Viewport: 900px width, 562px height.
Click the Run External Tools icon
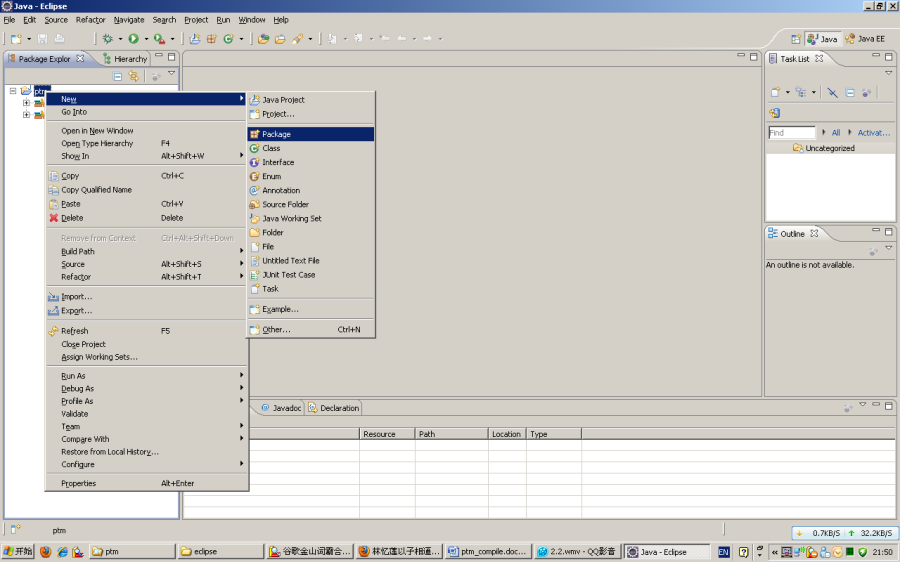(159, 38)
